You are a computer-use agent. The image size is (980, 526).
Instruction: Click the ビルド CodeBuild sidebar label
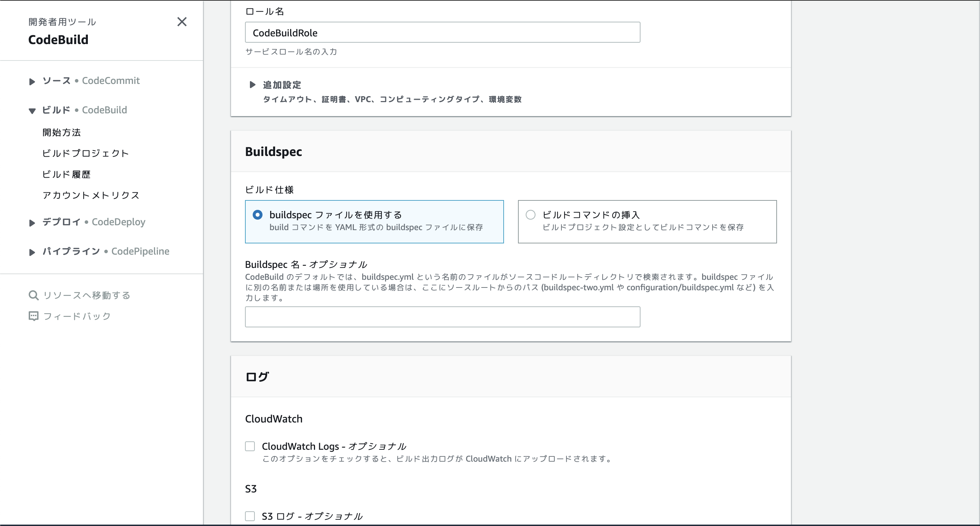click(x=84, y=110)
